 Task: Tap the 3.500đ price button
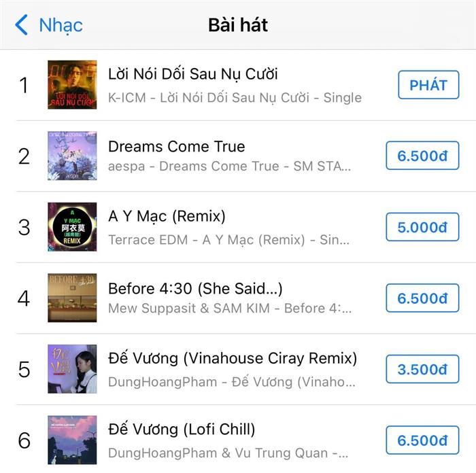pyautogui.click(x=422, y=370)
